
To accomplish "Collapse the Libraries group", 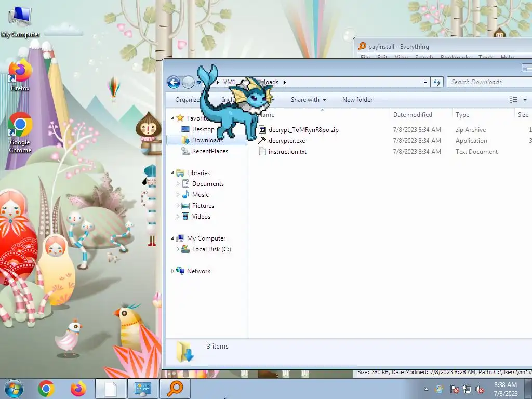I will coord(172,172).
